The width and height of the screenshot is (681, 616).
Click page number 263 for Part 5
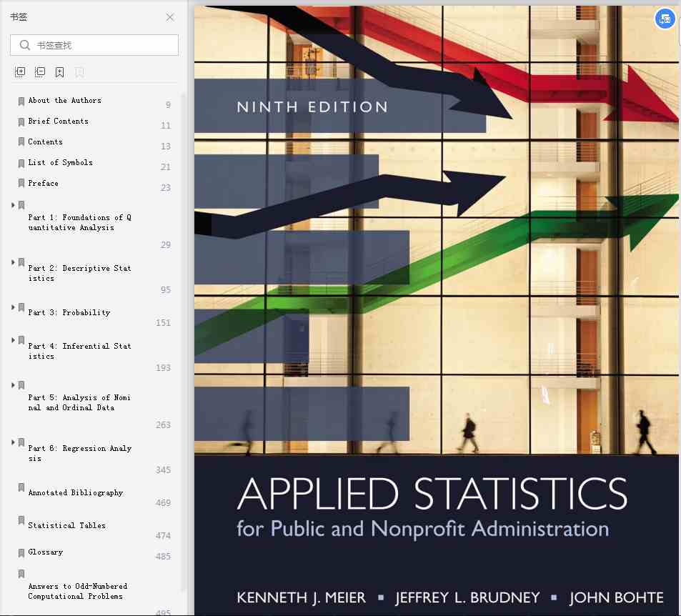(x=164, y=425)
